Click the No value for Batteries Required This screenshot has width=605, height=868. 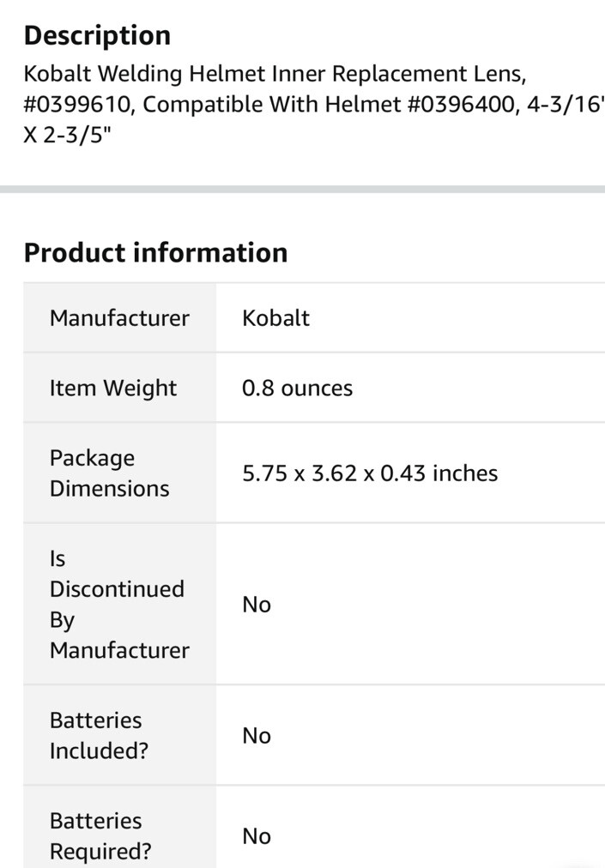(x=257, y=836)
